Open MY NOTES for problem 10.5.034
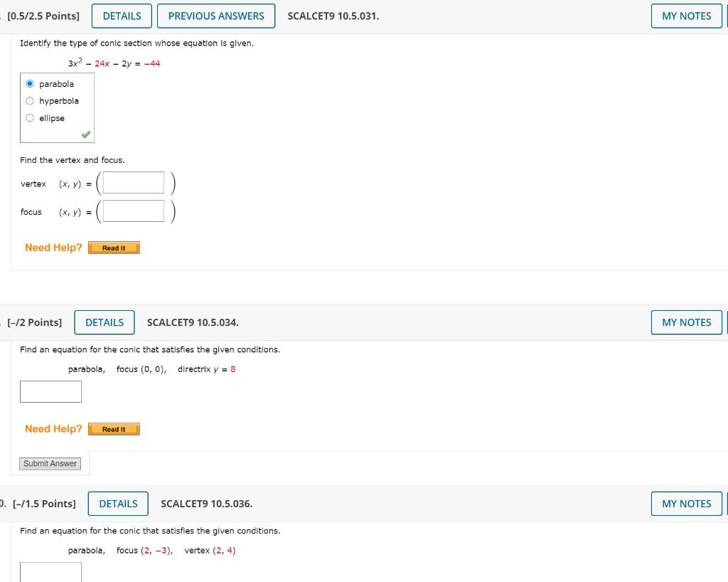The height and width of the screenshot is (582, 728). (x=685, y=322)
